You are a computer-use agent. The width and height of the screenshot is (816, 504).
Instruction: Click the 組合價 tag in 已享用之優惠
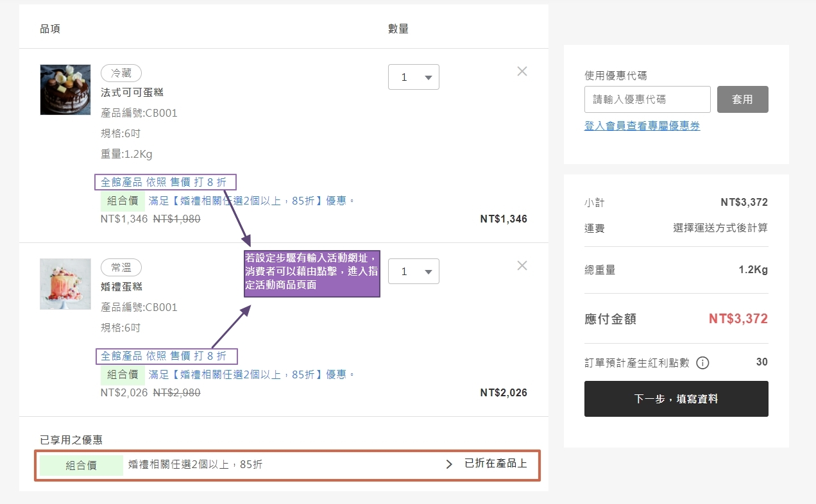81,466
